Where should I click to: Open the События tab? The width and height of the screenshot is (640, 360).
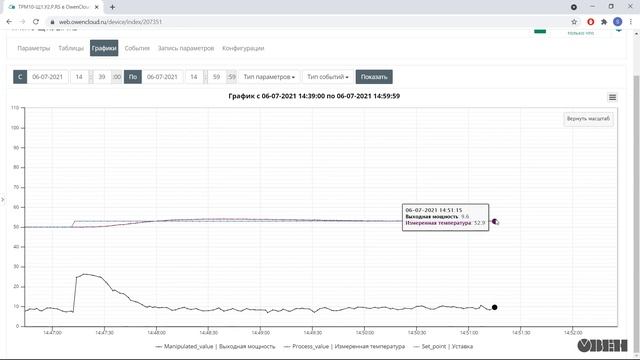[137, 48]
